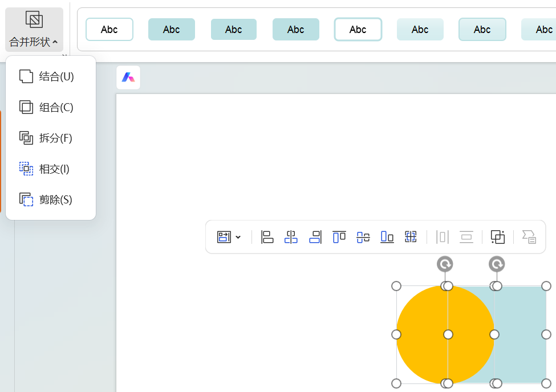Choose 组合(C) combine option
The height and width of the screenshot is (392, 556).
pos(51,107)
